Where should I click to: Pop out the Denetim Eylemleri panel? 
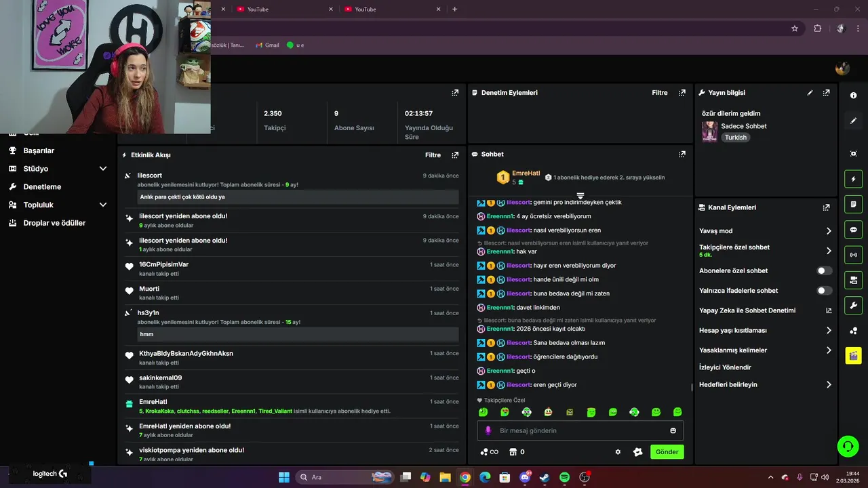tap(682, 93)
